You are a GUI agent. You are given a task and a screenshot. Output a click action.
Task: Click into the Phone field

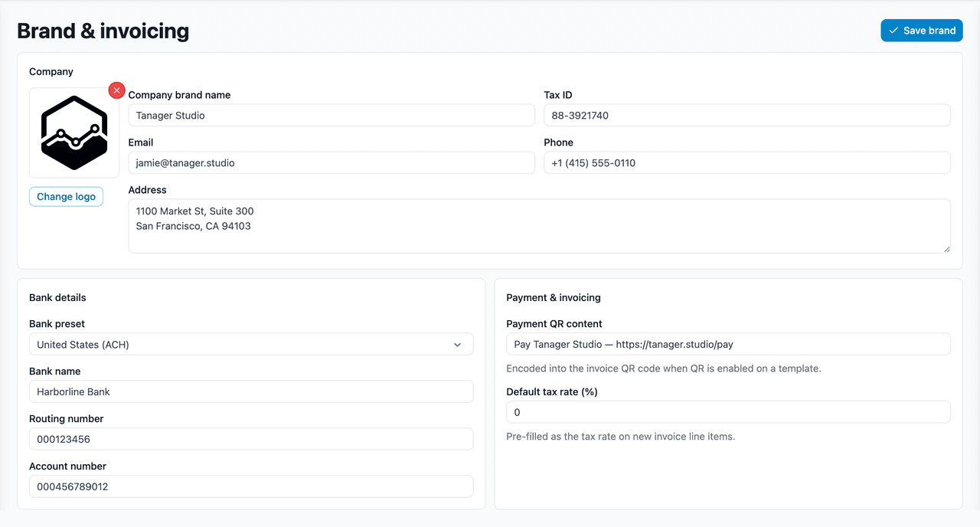(747, 162)
